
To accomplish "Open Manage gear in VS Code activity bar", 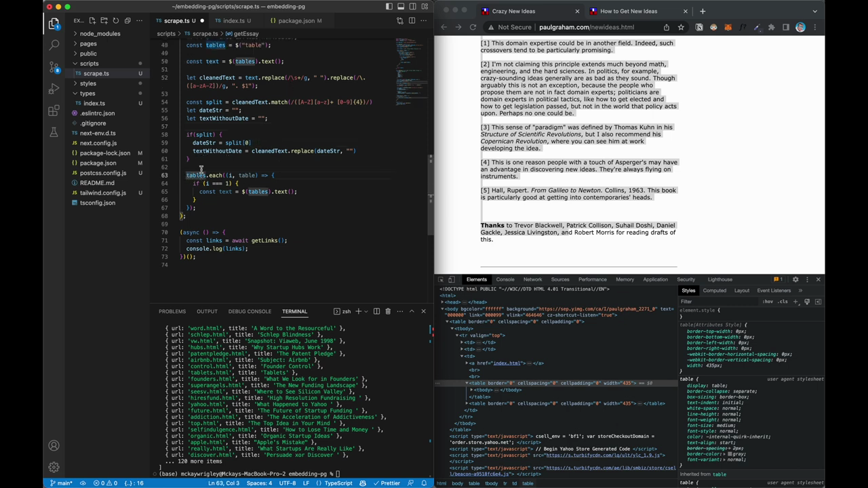I will pyautogui.click(x=54, y=467).
